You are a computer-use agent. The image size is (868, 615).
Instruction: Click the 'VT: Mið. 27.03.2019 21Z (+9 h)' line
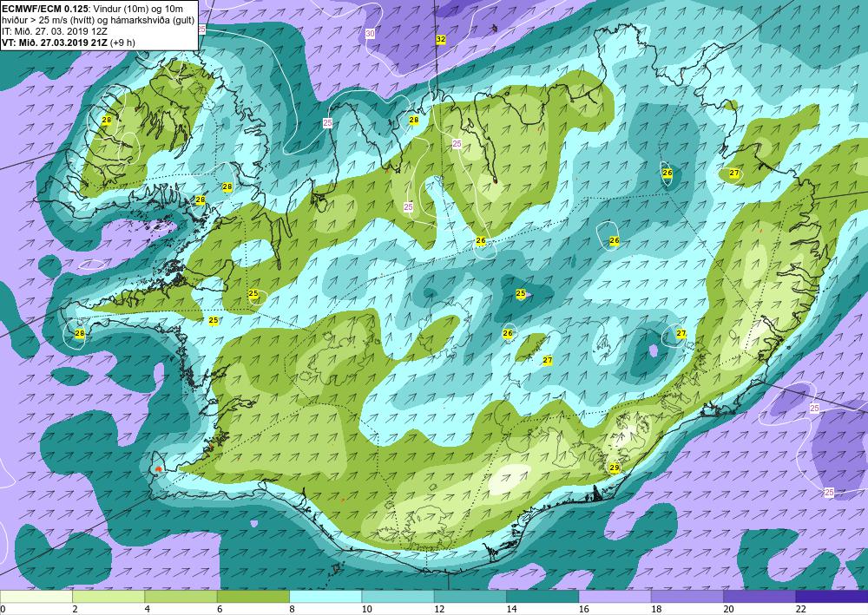[69, 43]
